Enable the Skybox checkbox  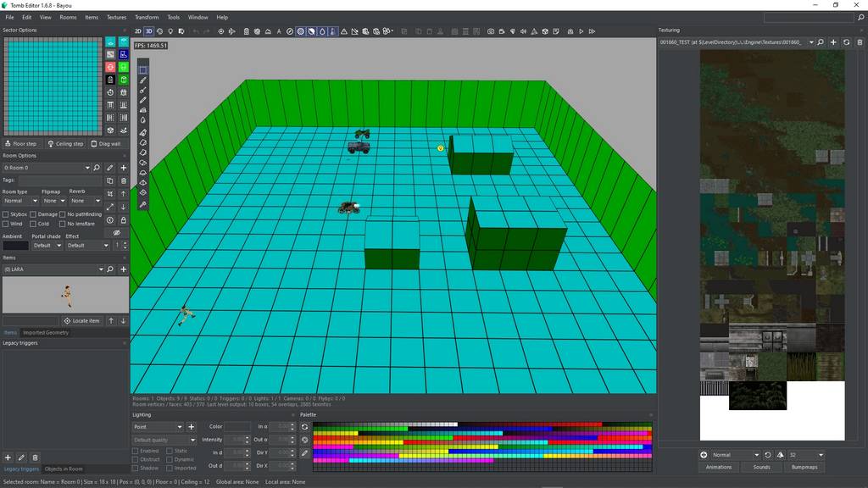(6, 214)
